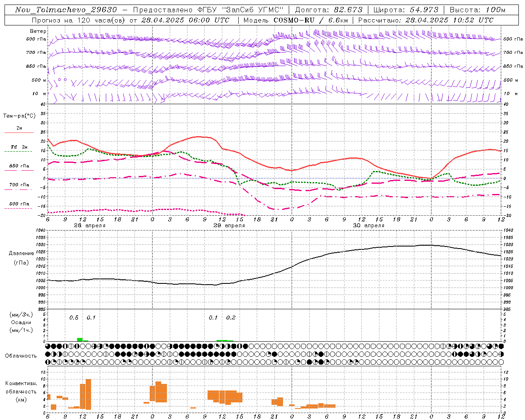Click the 29 апреля date label
This screenshot has width=525, height=420.
click(x=229, y=226)
